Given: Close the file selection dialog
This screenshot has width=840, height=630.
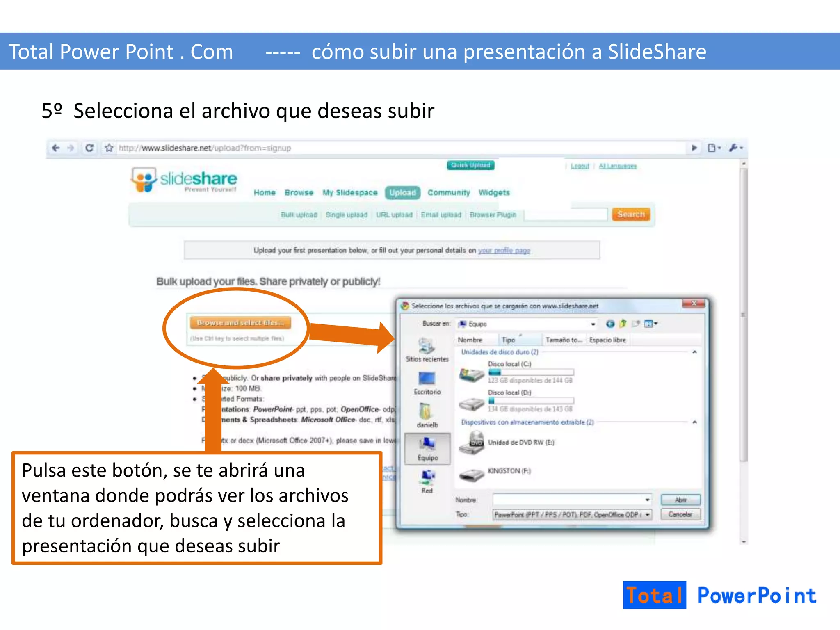Looking at the screenshot, I should coord(694,304).
